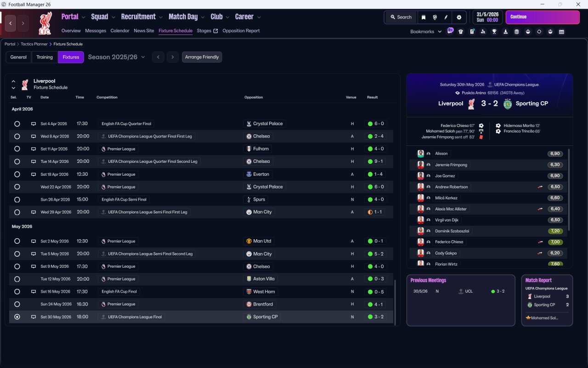Open the trophy bookmark shortcut
Image resolution: width=588 pixels, height=368 pixels.
pos(494,32)
